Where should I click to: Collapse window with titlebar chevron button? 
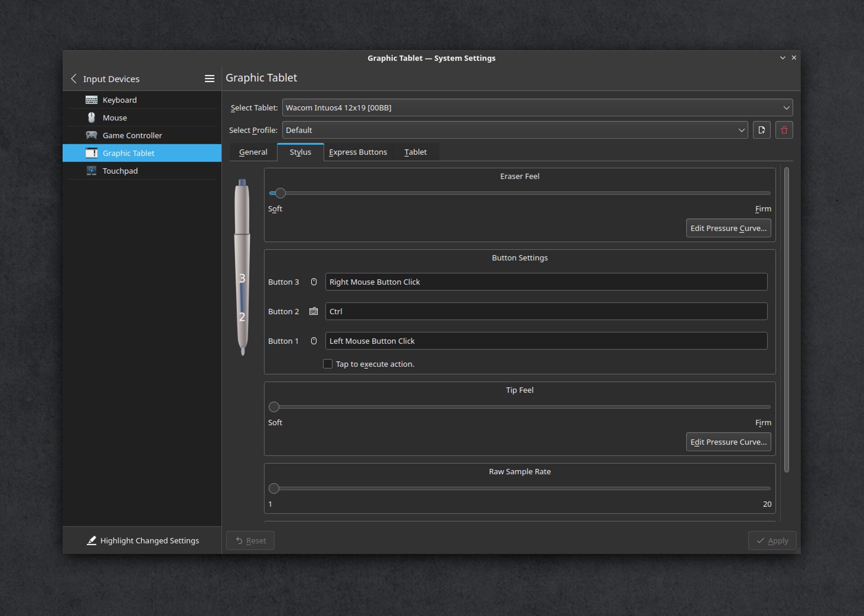tap(783, 58)
